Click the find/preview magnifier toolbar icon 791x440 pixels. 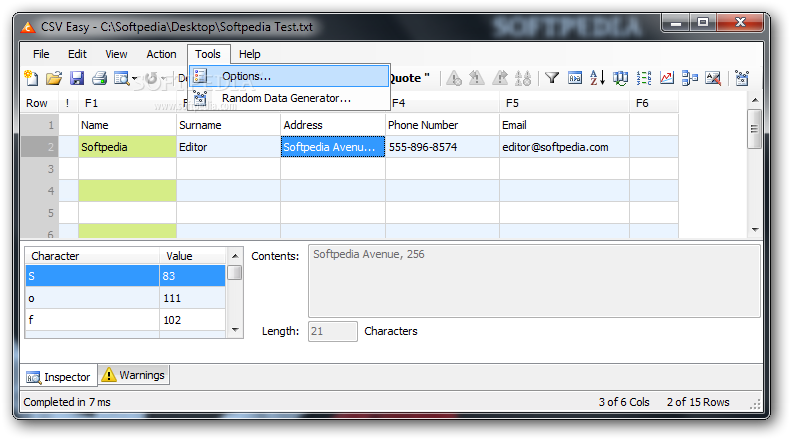122,78
